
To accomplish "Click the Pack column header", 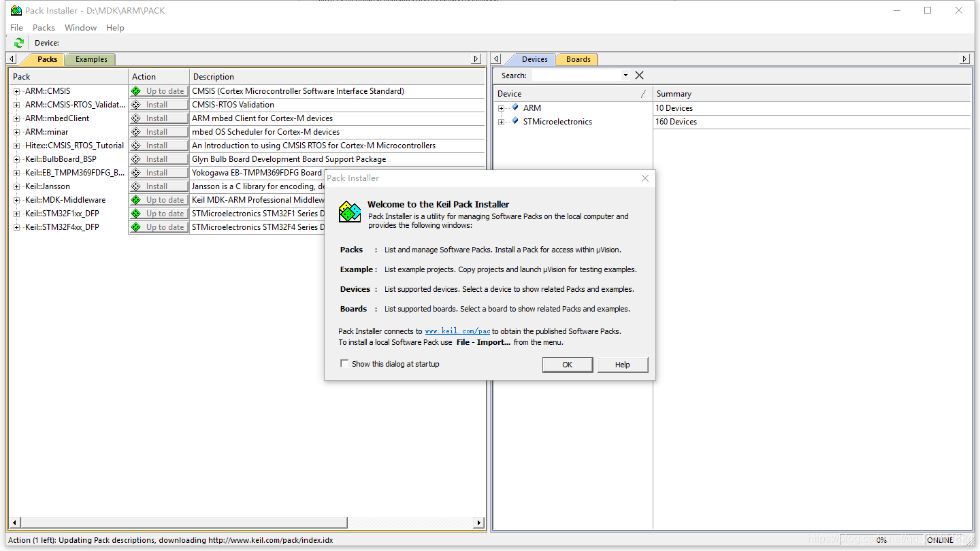I will (x=68, y=77).
